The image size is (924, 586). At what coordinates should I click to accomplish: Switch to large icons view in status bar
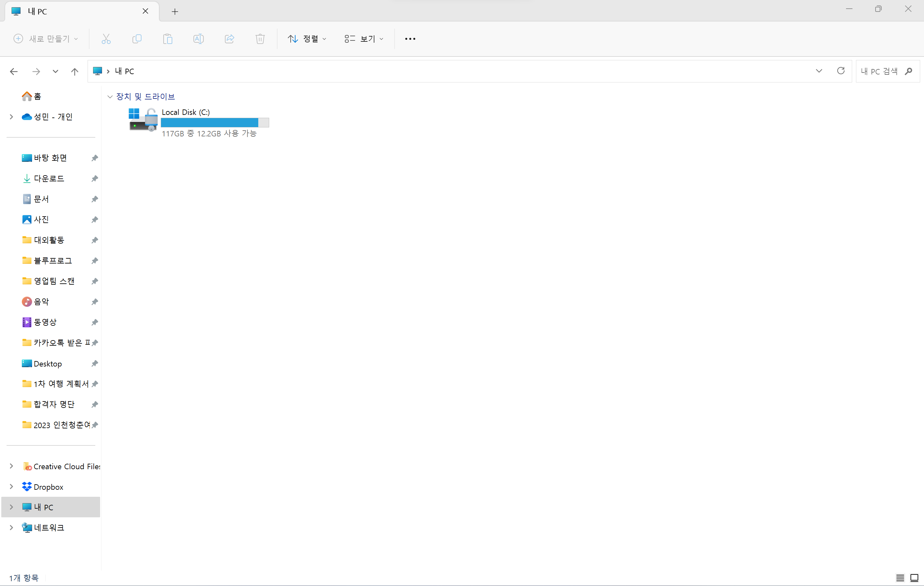[914, 578]
